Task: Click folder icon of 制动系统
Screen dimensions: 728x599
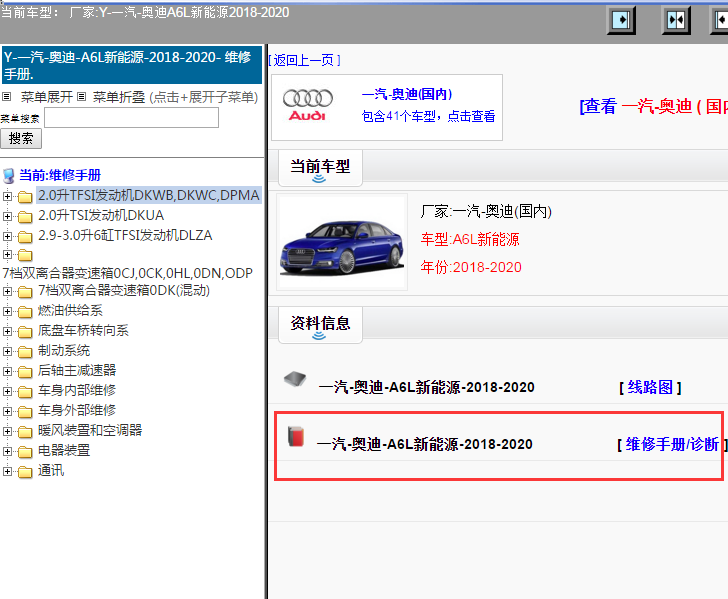Action: [25, 352]
